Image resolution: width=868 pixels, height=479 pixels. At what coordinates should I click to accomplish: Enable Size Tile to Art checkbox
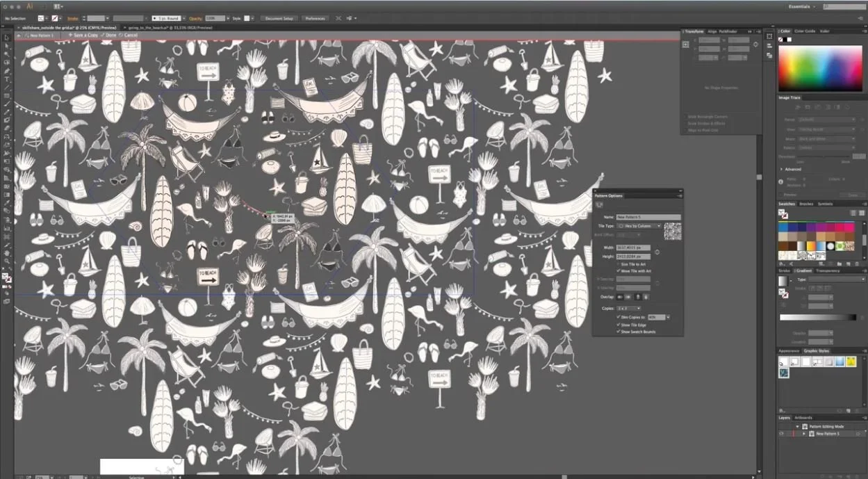click(619, 264)
